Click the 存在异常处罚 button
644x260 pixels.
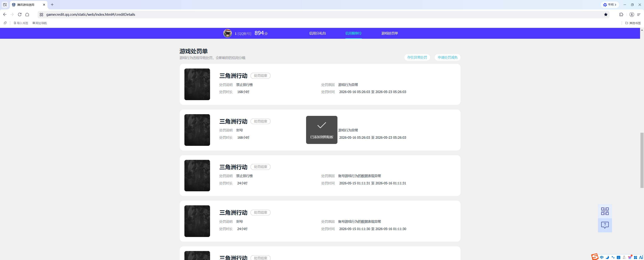coord(417,57)
